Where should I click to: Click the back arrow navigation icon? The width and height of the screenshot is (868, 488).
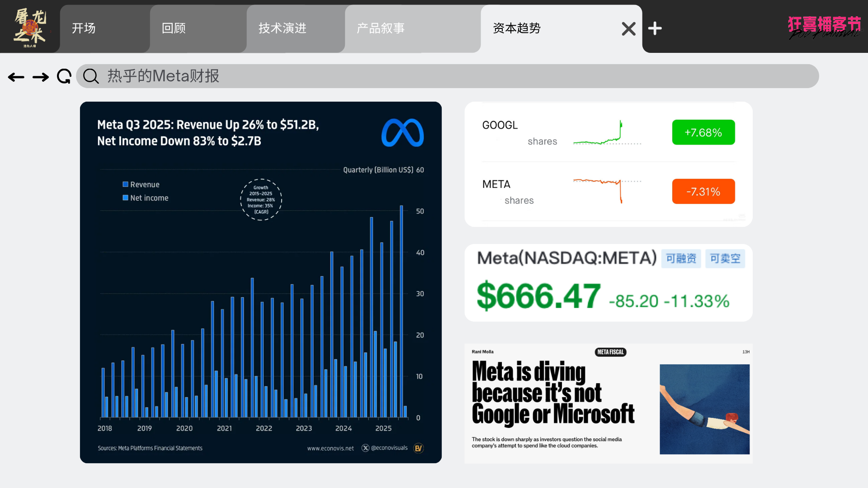(16, 77)
